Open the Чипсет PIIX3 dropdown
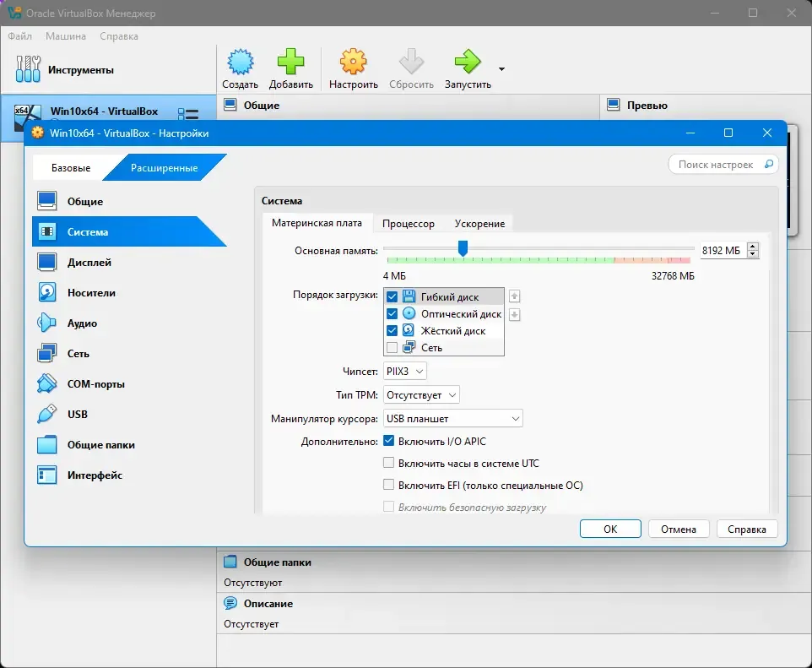This screenshot has width=812, height=668. tap(405, 371)
